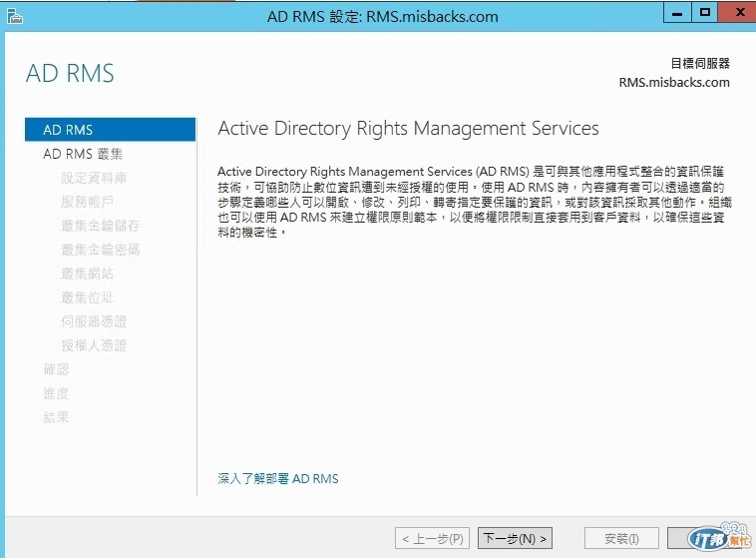Click the 服務帳戶 step
Image resolution: width=756 pixels, height=558 pixels.
click(x=87, y=202)
